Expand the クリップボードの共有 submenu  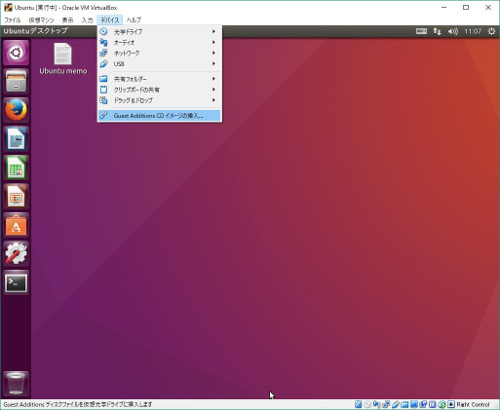click(159, 90)
